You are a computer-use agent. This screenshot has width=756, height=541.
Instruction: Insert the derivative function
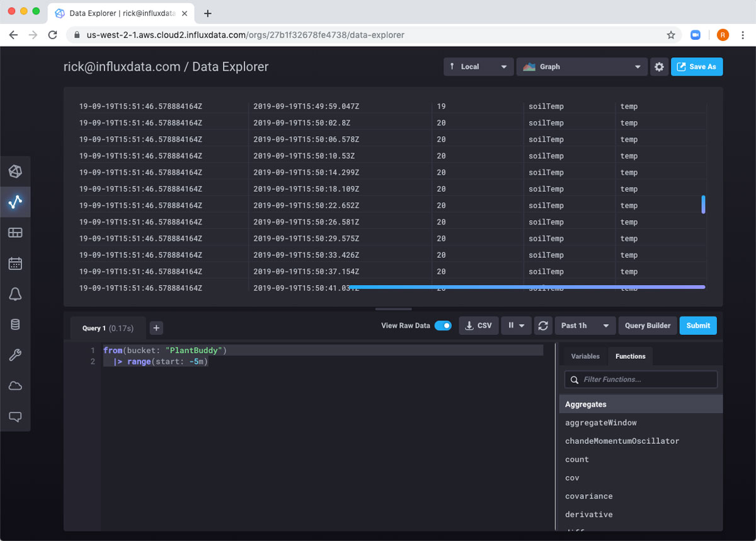[x=589, y=515]
